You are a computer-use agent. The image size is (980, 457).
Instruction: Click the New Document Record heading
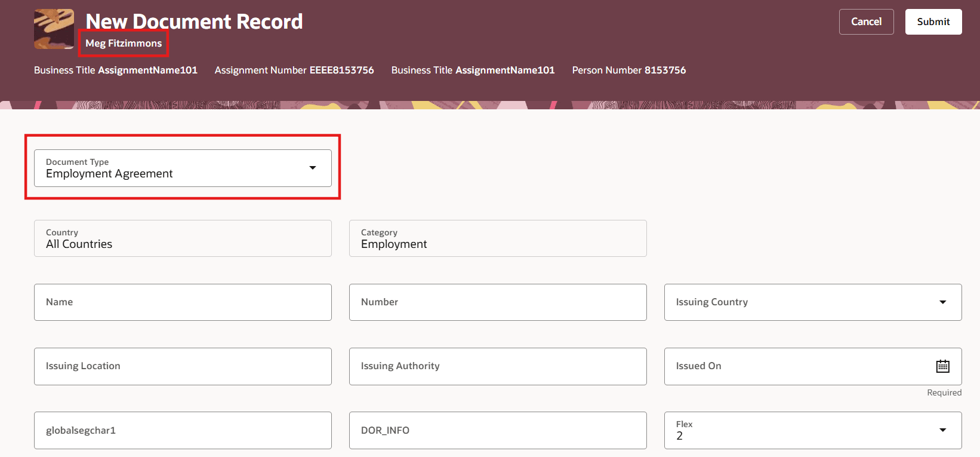coord(194,22)
